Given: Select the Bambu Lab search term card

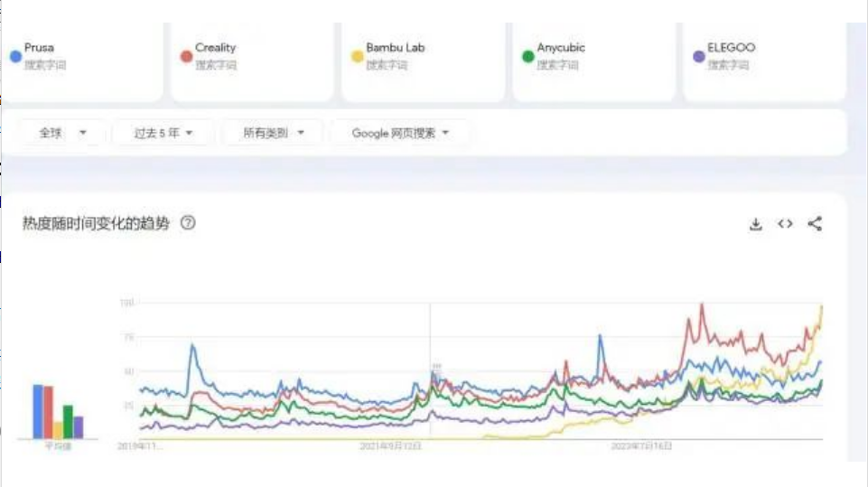Looking at the screenshot, I should (424, 62).
